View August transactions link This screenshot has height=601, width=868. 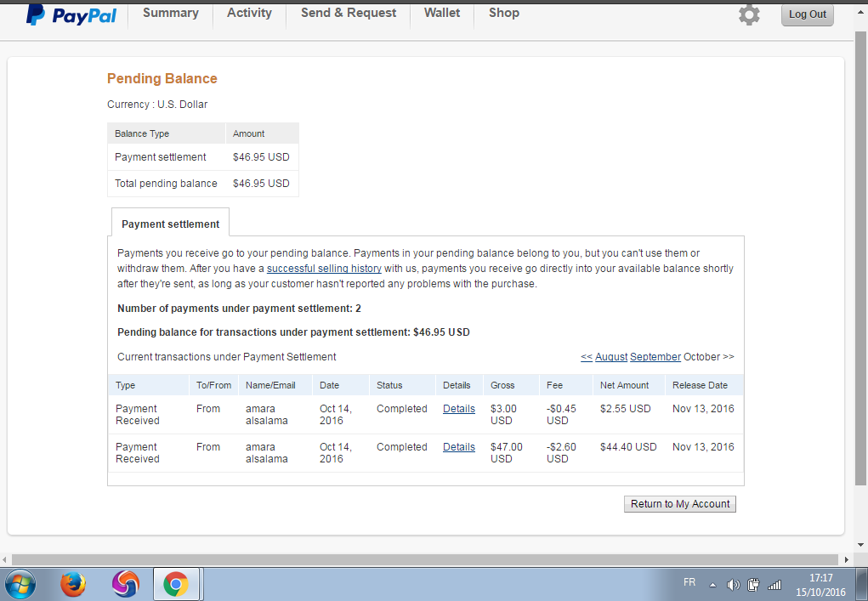611,357
